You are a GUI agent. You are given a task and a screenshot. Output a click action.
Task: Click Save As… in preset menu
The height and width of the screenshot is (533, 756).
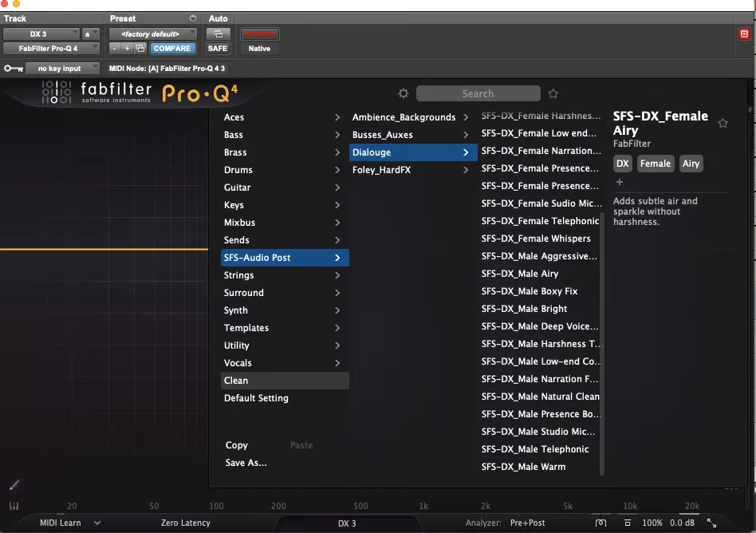[246, 463]
